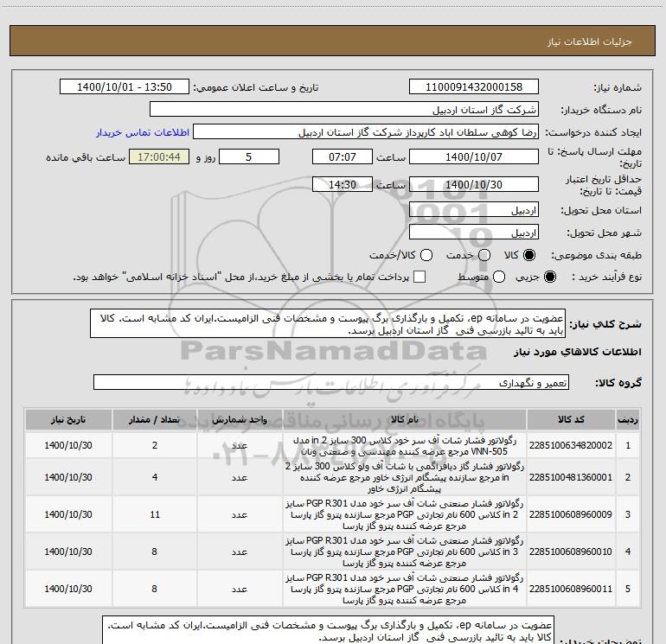
Task: Open buyer contact info link اطلاعات تماس خریدار
Action: (x=143, y=132)
